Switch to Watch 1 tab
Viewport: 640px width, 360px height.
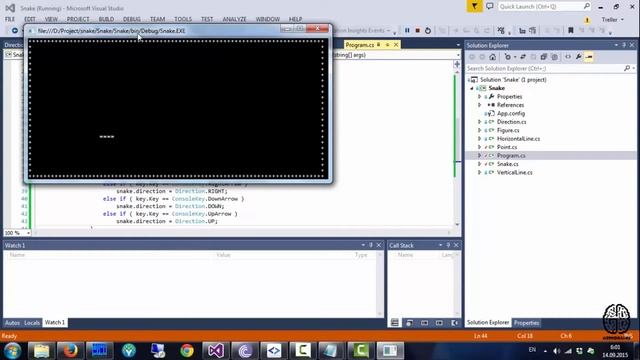[x=55, y=322]
